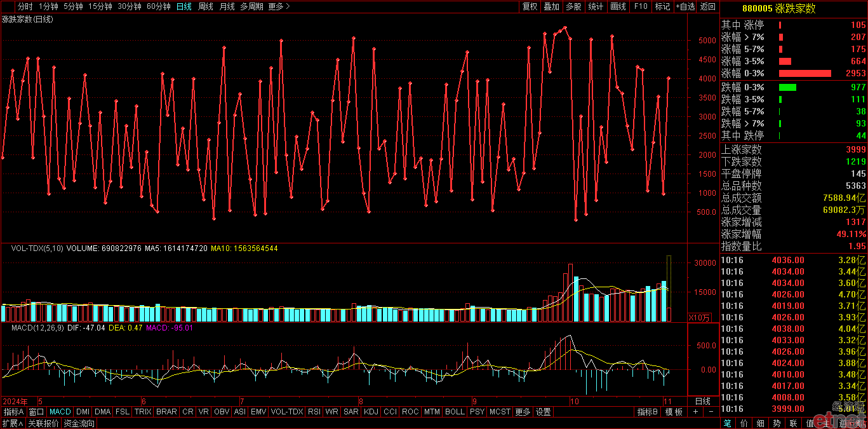Open the 关联报价 related quotes tab
The height and width of the screenshot is (429, 868).
(x=44, y=423)
